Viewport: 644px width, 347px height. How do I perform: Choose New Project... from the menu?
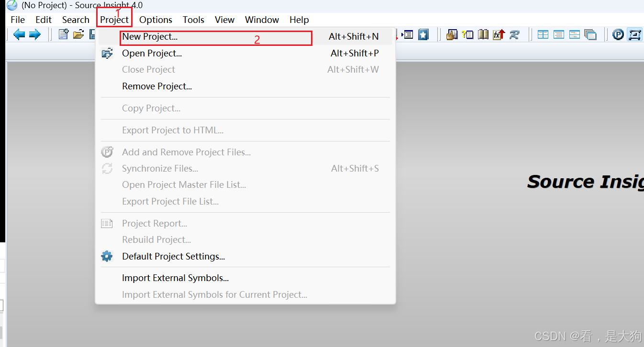tap(245, 37)
